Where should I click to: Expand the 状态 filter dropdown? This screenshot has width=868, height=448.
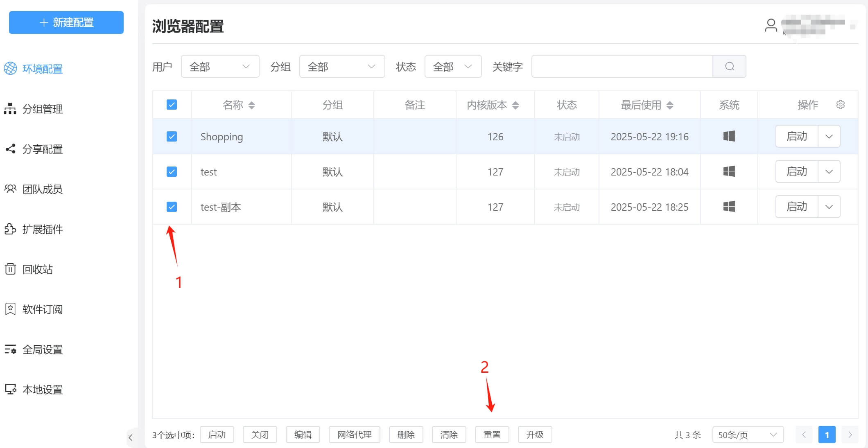(x=453, y=66)
